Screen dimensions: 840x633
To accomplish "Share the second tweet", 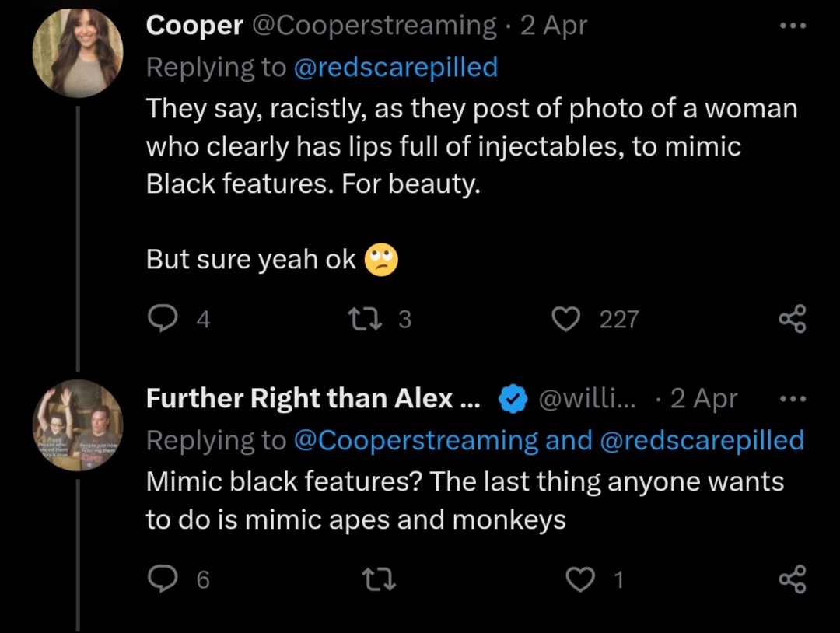I will point(793,579).
